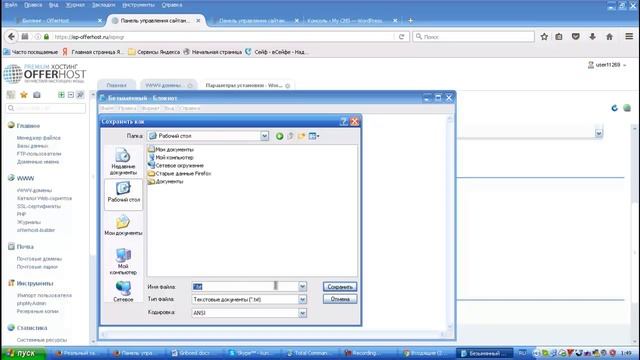Collapse all menu items with minus icon
Screen dimensions: 640x360
click(x=71, y=95)
